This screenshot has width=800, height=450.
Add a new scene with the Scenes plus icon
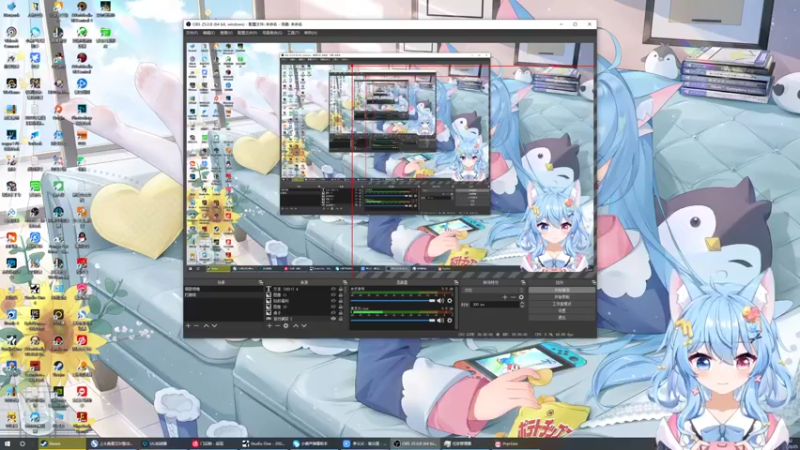click(188, 326)
